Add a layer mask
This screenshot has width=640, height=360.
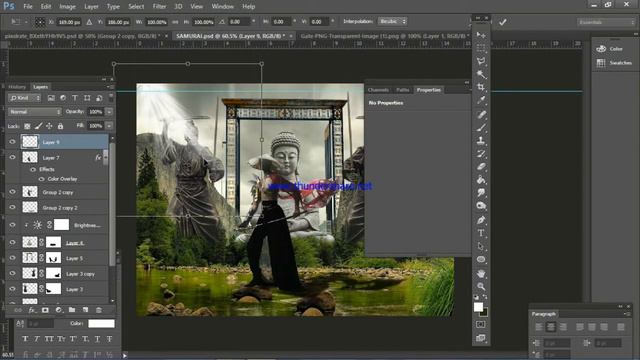[45, 310]
